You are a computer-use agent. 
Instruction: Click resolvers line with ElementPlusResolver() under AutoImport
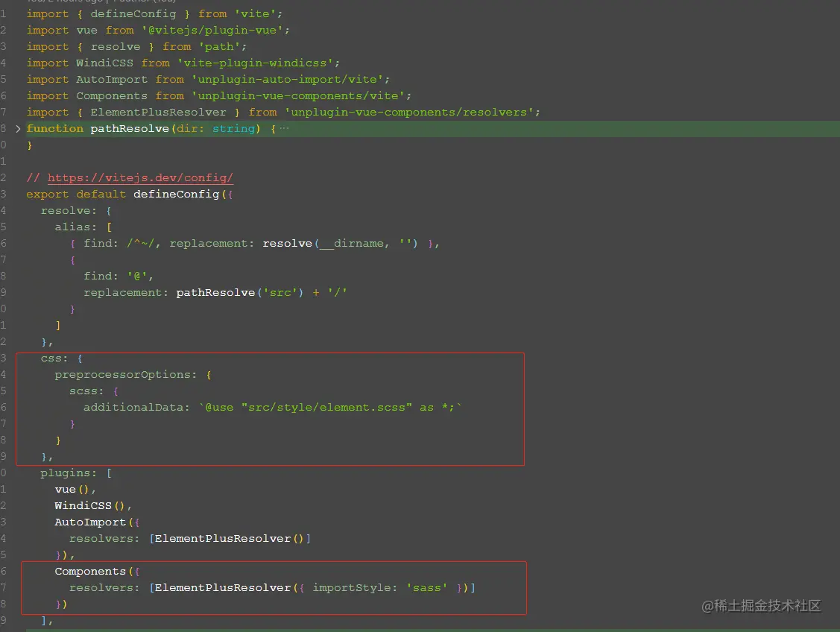tap(189, 538)
